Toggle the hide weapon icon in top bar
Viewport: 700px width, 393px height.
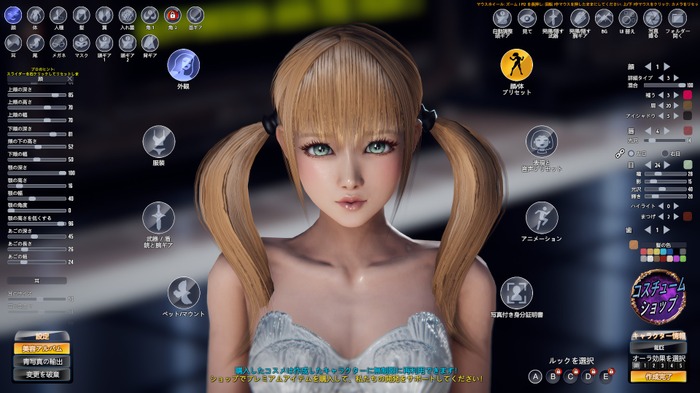click(553, 18)
